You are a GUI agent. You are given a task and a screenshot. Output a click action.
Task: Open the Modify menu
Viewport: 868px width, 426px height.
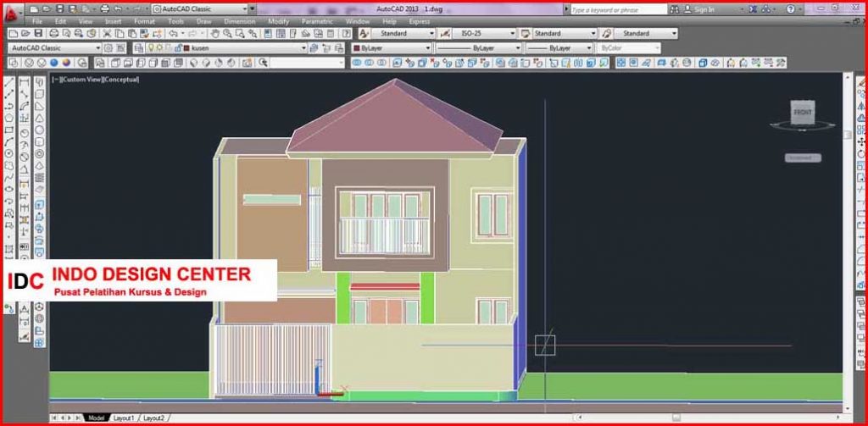coord(278,21)
